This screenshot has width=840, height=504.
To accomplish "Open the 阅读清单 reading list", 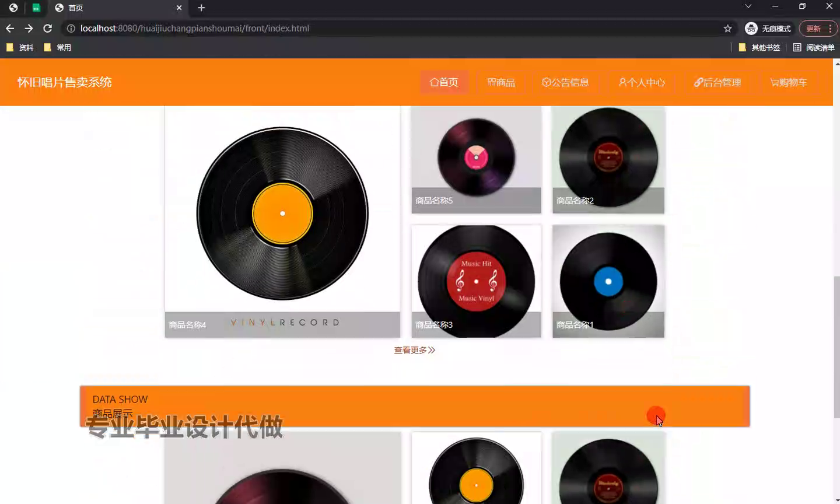I will pos(814,48).
